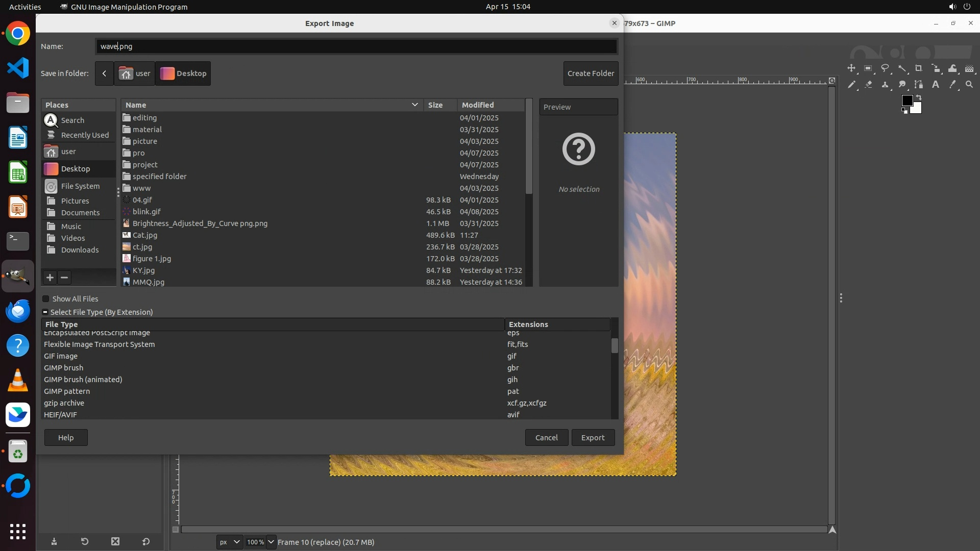980x551 pixels.
Task: Select the Crop tool
Action: (x=919, y=68)
